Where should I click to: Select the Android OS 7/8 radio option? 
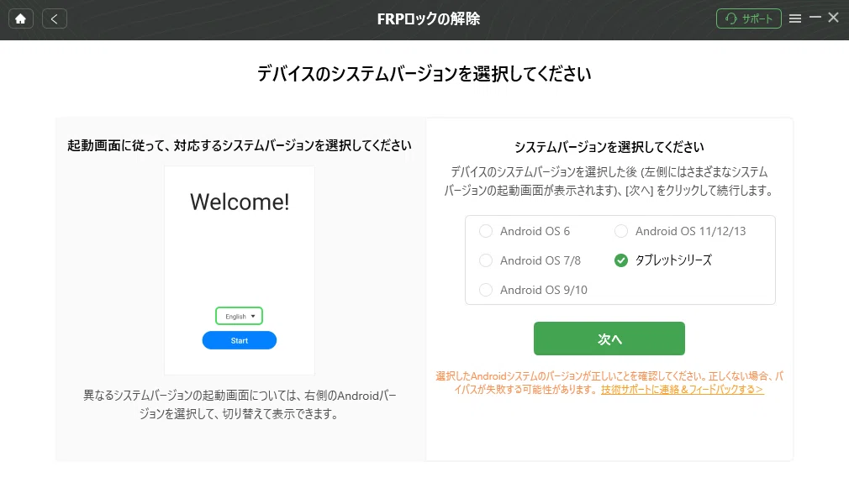tap(486, 260)
